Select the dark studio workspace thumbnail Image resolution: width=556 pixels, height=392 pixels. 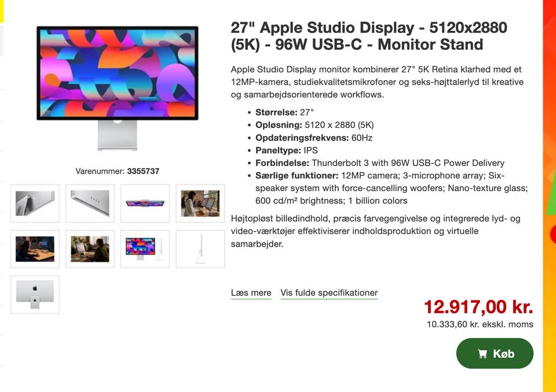[35, 249]
